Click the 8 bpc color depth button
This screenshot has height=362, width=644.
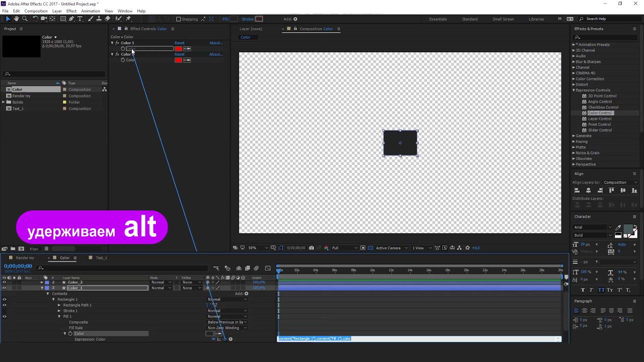34,249
